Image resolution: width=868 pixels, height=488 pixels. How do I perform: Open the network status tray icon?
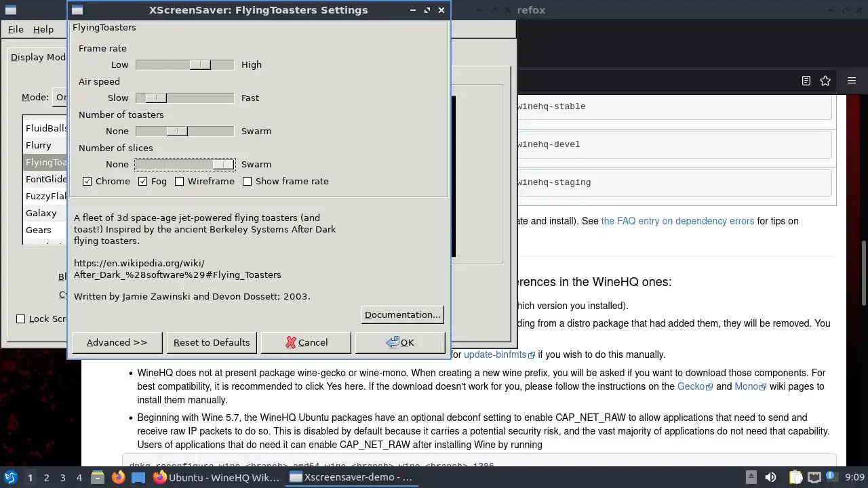[x=814, y=477]
